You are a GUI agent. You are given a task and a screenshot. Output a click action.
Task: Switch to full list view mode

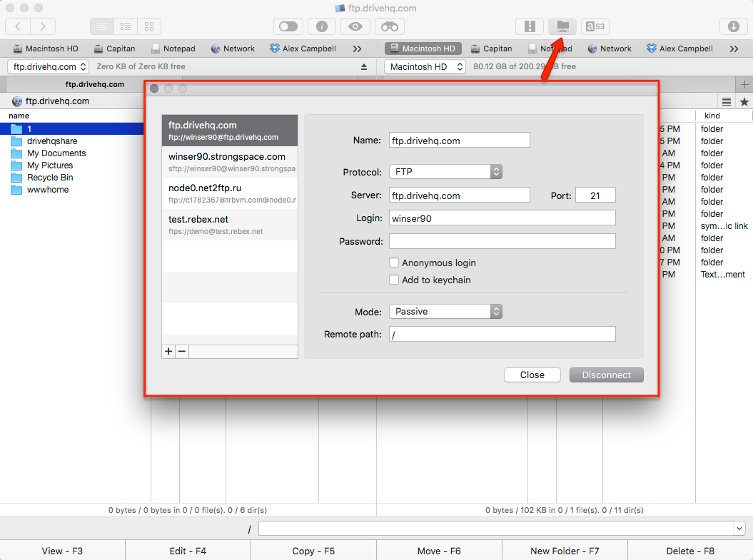[102, 26]
